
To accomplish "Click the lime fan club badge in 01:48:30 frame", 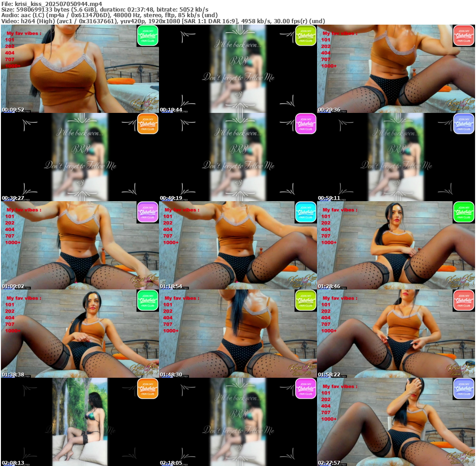I will (x=306, y=301).
